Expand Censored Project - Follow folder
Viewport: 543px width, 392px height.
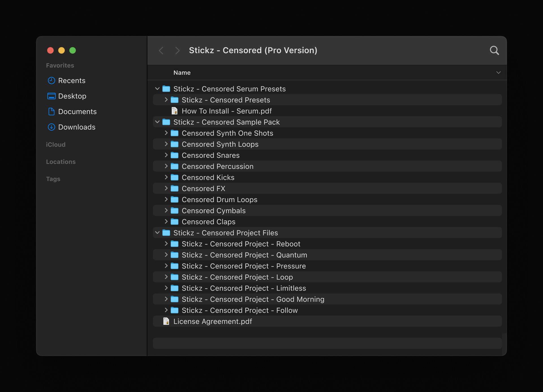[x=166, y=310]
